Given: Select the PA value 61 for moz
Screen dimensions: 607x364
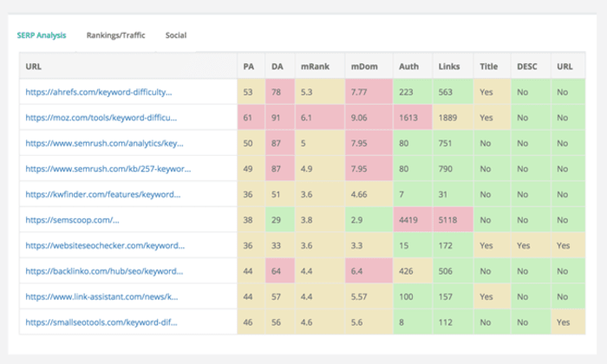Looking at the screenshot, I should pyautogui.click(x=251, y=118).
